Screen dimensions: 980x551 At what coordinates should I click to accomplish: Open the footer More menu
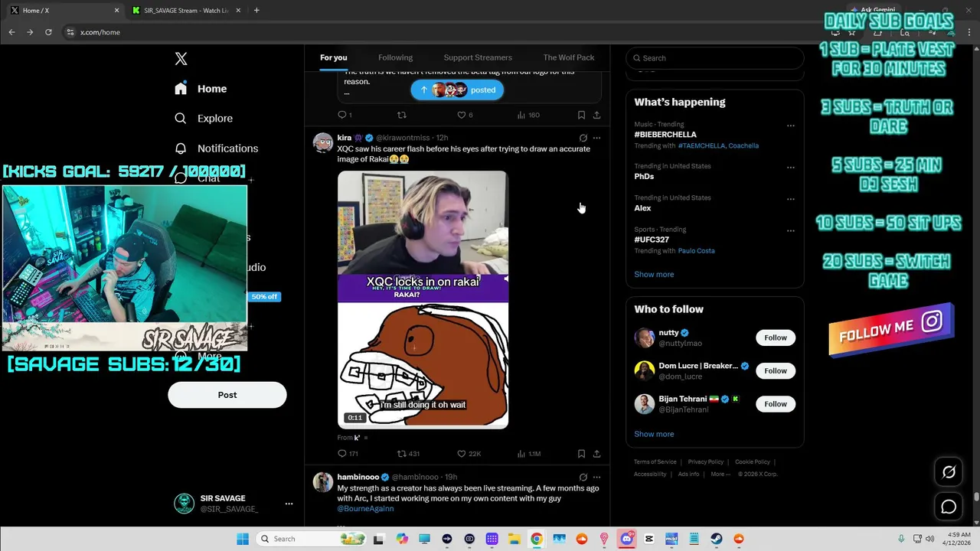point(720,474)
